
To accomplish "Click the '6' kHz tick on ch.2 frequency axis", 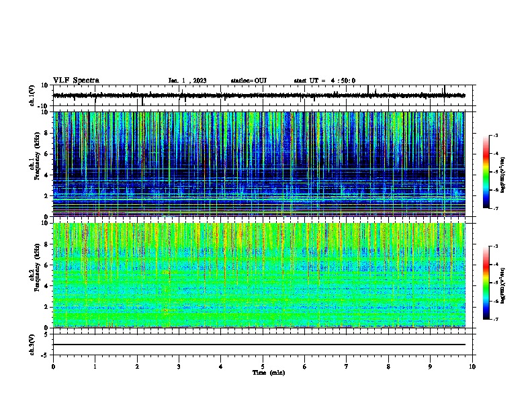I will point(46,265).
